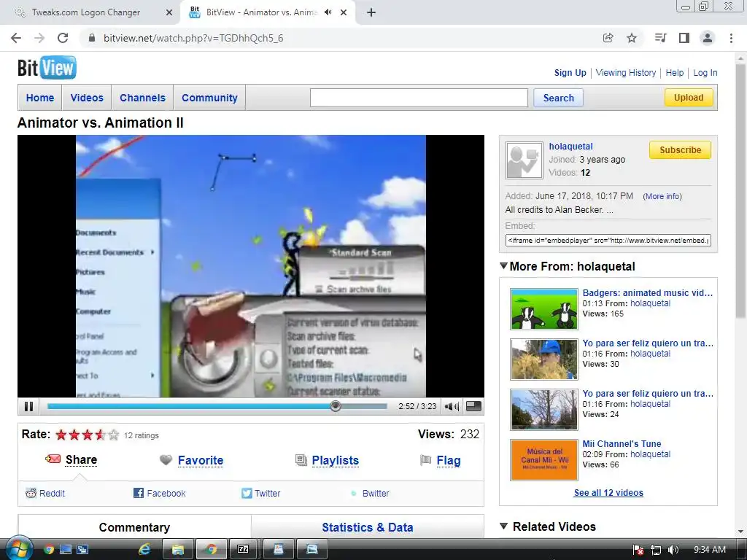Open Internet Explorer from taskbar
Screen dimensions: 747x560
pos(144,550)
